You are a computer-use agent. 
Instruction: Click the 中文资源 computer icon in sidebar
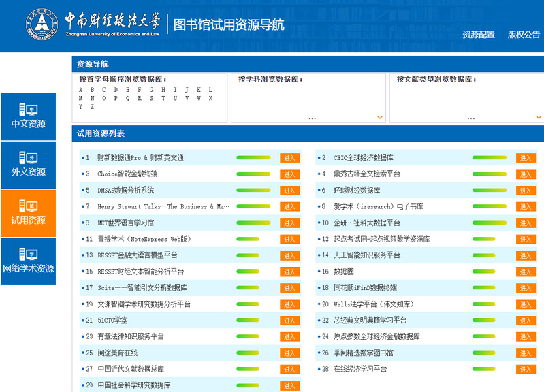pos(28,109)
